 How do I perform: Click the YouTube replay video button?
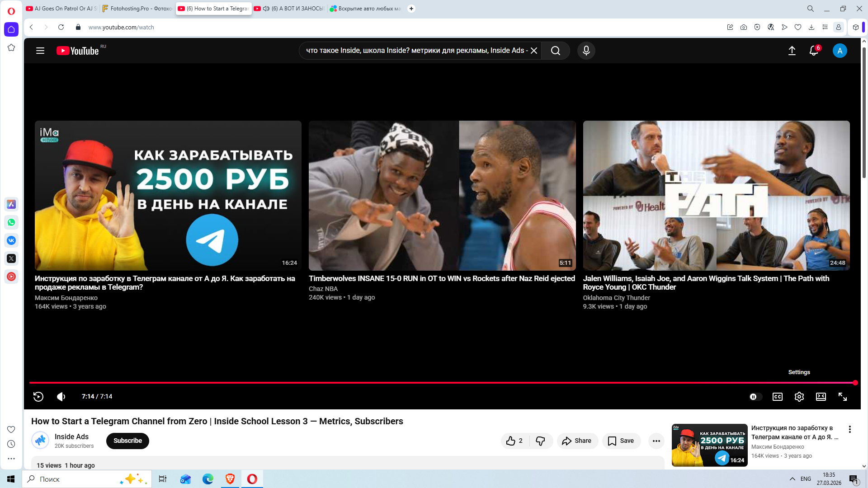point(38,397)
